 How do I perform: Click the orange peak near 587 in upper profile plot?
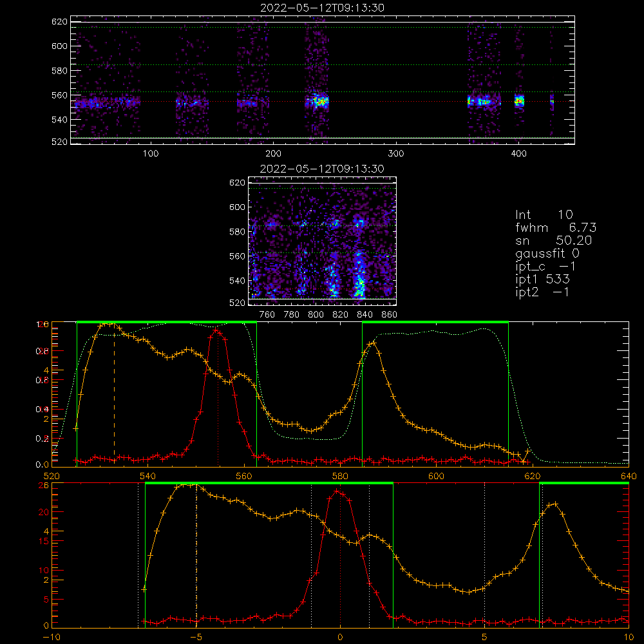(x=374, y=343)
